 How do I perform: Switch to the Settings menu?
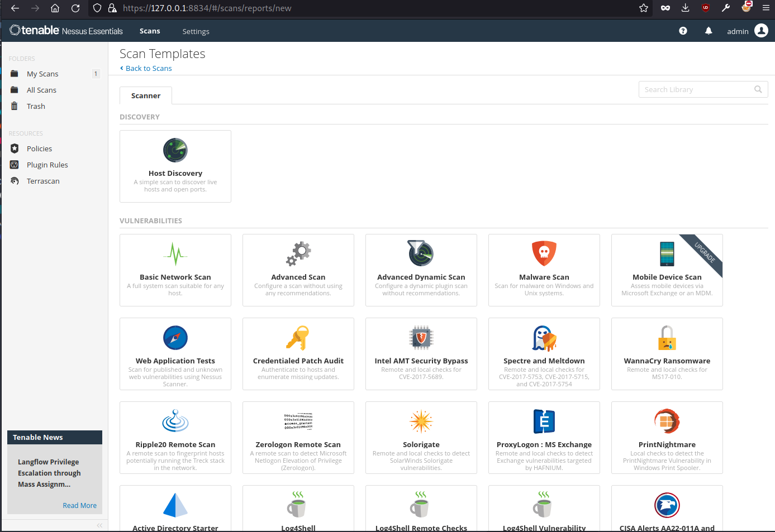tap(196, 32)
